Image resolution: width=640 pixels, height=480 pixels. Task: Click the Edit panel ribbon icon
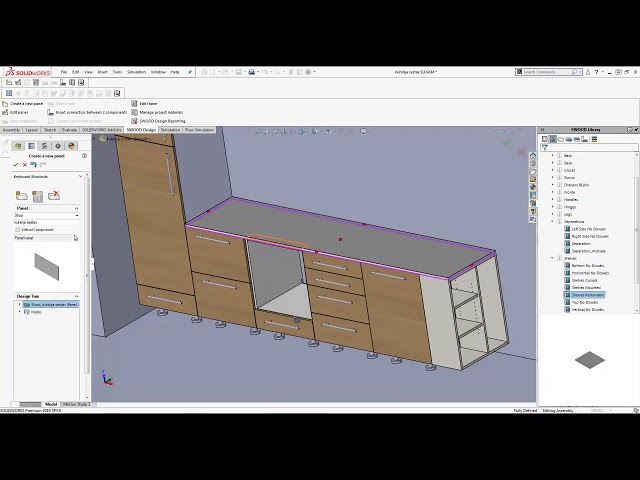click(5, 112)
